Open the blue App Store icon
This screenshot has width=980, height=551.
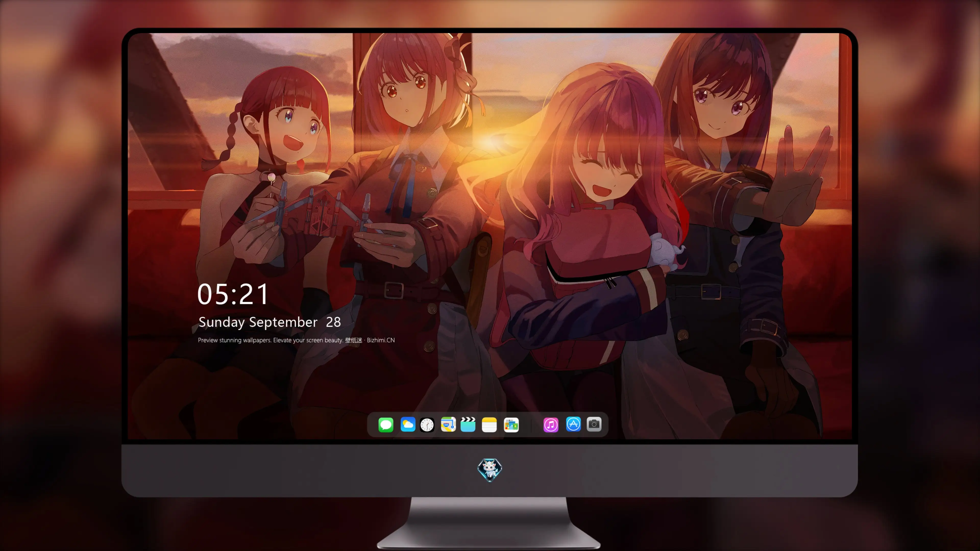coord(573,424)
